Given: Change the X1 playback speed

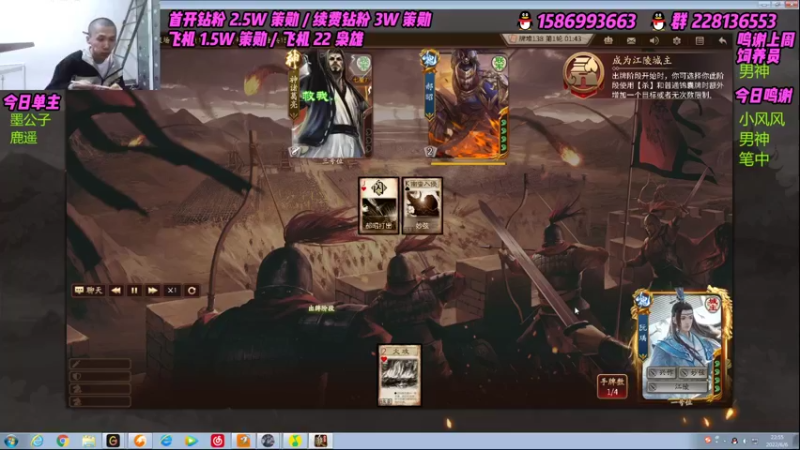Looking at the screenshot, I should 172,290.
